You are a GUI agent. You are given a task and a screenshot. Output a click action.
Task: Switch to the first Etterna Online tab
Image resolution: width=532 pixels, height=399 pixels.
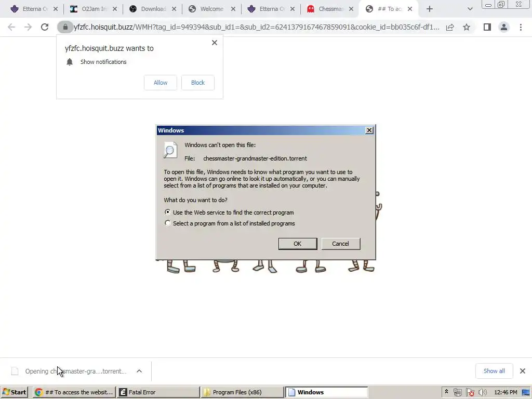coord(30,9)
